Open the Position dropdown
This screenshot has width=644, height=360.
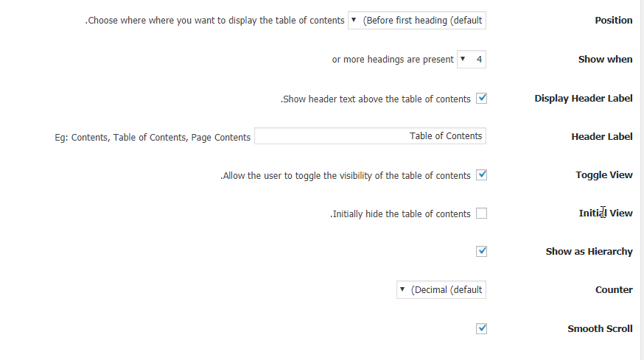pyautogui.click(x=417, y=21)
